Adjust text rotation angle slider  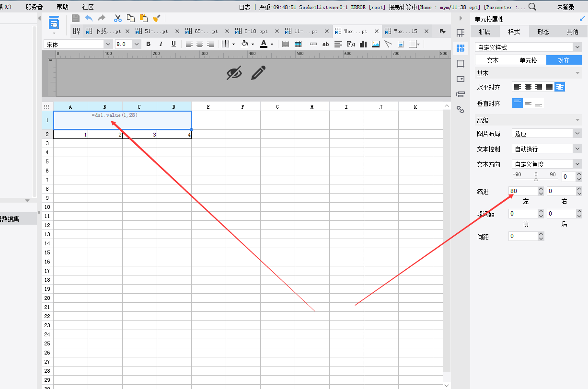pyautogui.click(x=535, y=179)
